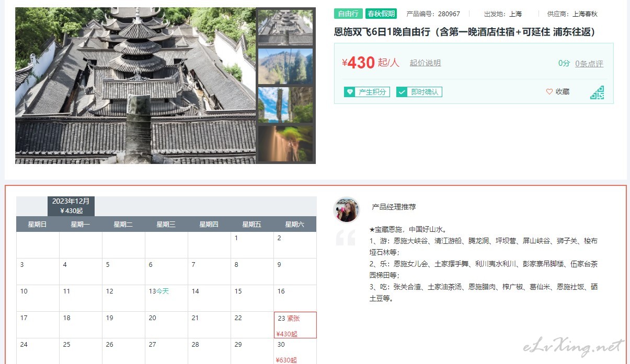Open the green QR code icon
Viewport: 630px width, 364px height.
point(597,92)
